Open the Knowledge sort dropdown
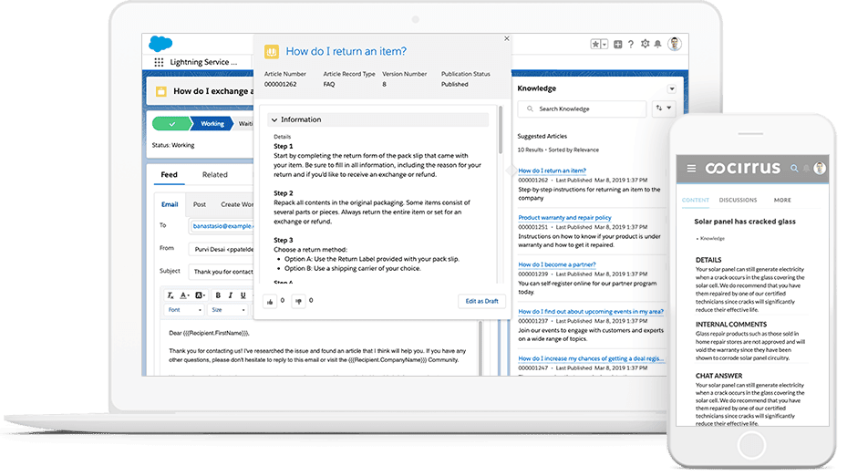Screen dimensions: 868x476 point(663,109)
